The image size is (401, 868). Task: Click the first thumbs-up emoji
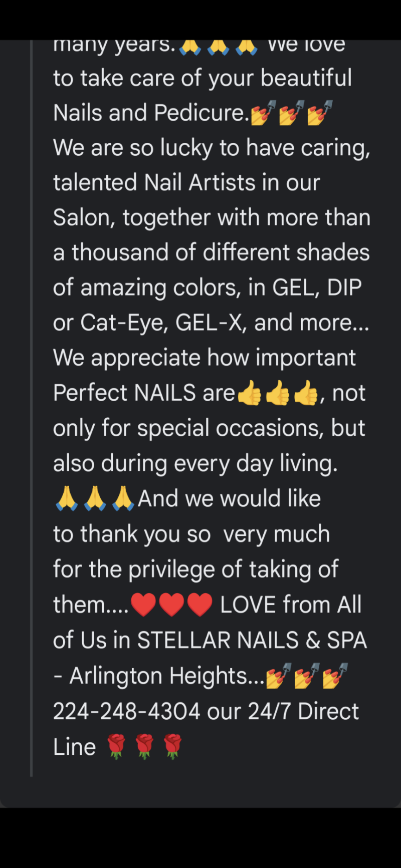pos(249,393)
